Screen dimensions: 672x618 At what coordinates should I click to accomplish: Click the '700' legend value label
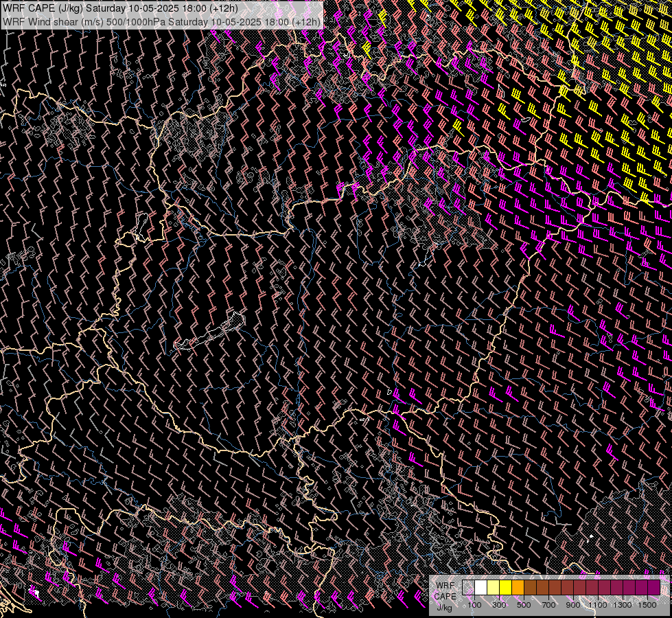pyautogui.click(x=548, y=605)
